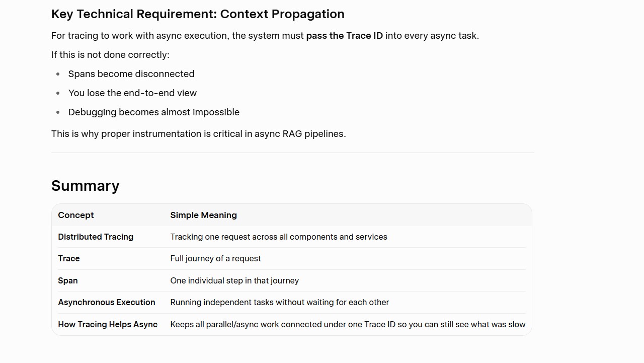Click 'Debugging becomes almost impossible' bullet

(x=154, y=112)
